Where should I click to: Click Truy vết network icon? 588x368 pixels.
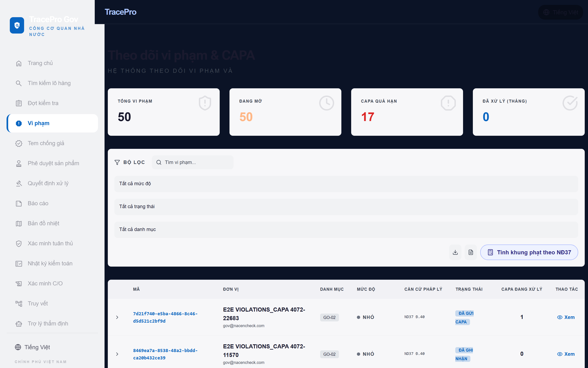(x=19, y=304)
